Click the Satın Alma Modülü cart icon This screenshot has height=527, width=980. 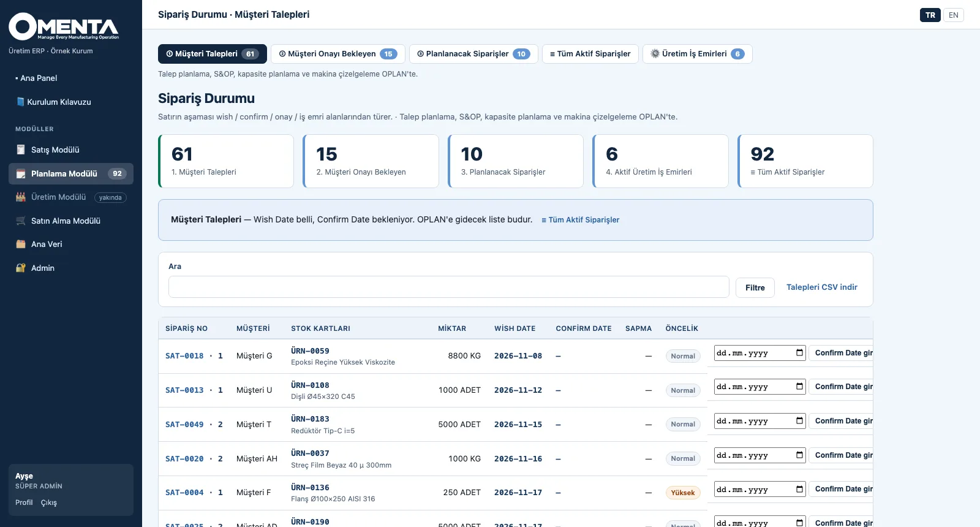point(21,221)
